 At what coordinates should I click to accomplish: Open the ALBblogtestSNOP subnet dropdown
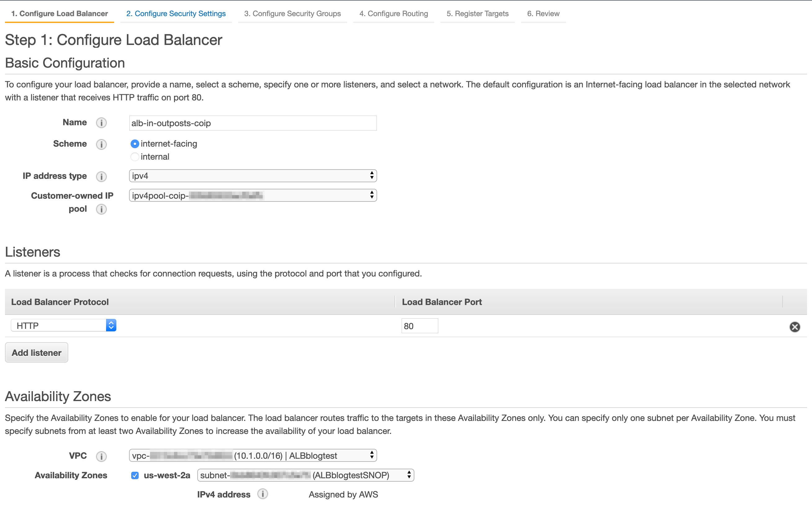(305, 475)
